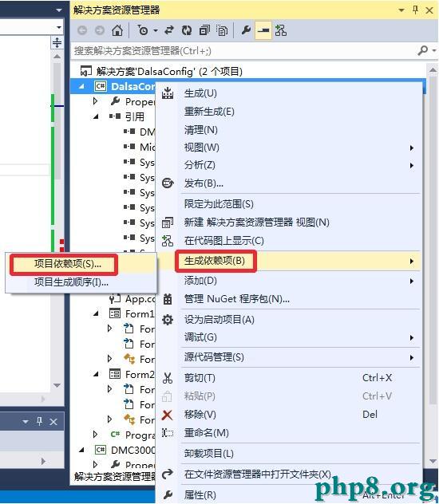Open the search options dropdown arrow
The width and height of the screenshot is (439, 504).
point(434,50)
